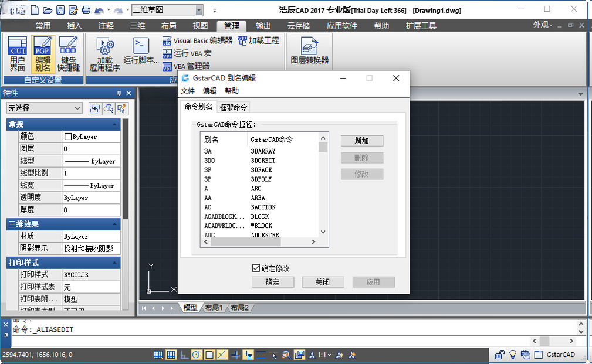Toggle polar tracking in the status bar
Viewport: 592px width, 364px height.
click(x=197, y=355)
